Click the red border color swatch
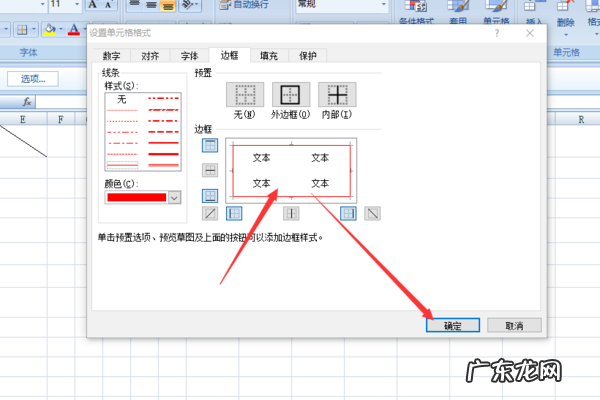Image resolution: width=600 pixels, height=400 pixels. tap(137, 198)
